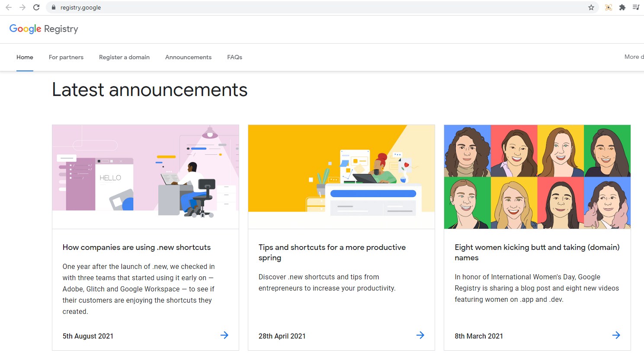This screenshot has width=644, height=355.
Task: Bookmark this page with star icon
Action: 591,7
